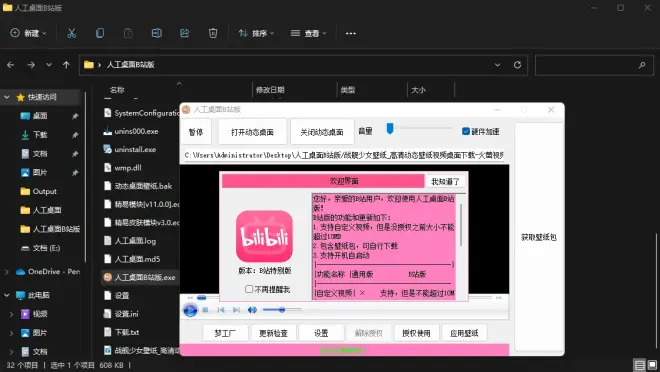Click the 暂停 button

[x=196, y=132]
